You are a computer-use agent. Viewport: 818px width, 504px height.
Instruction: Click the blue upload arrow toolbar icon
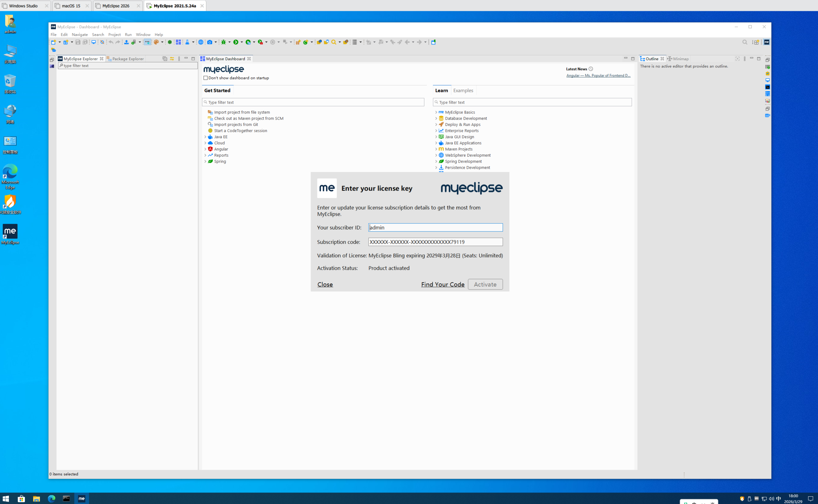pyautogui.click(x=126, y=42)
